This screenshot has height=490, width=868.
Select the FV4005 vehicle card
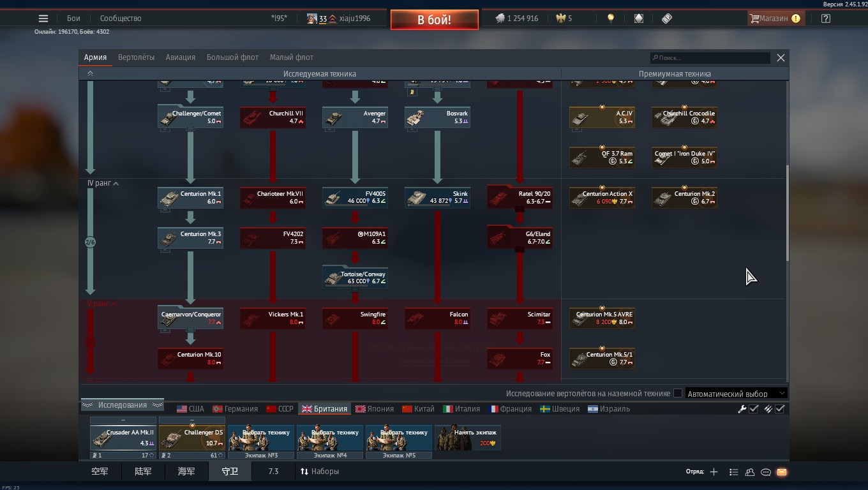pos(355,197)
